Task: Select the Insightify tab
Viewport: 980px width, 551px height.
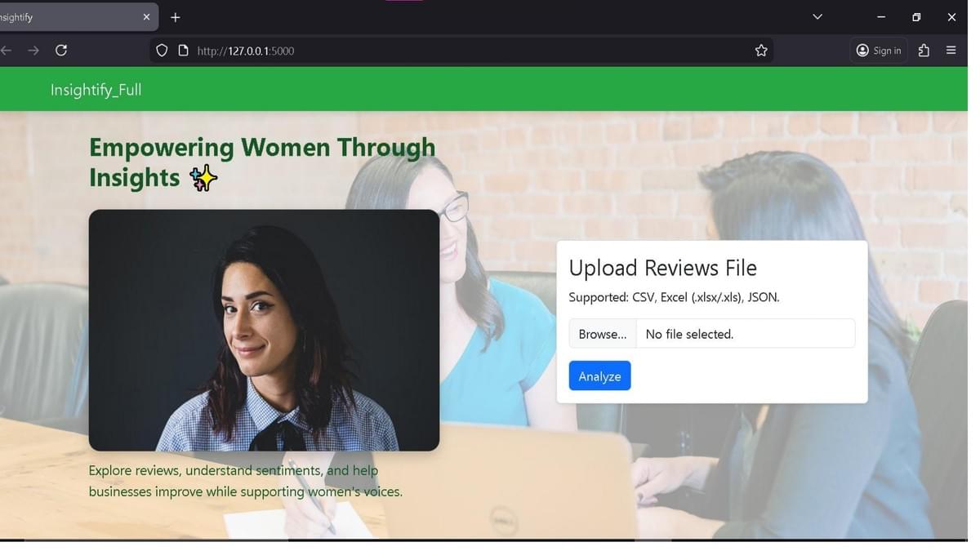Action: coord(65,17)
